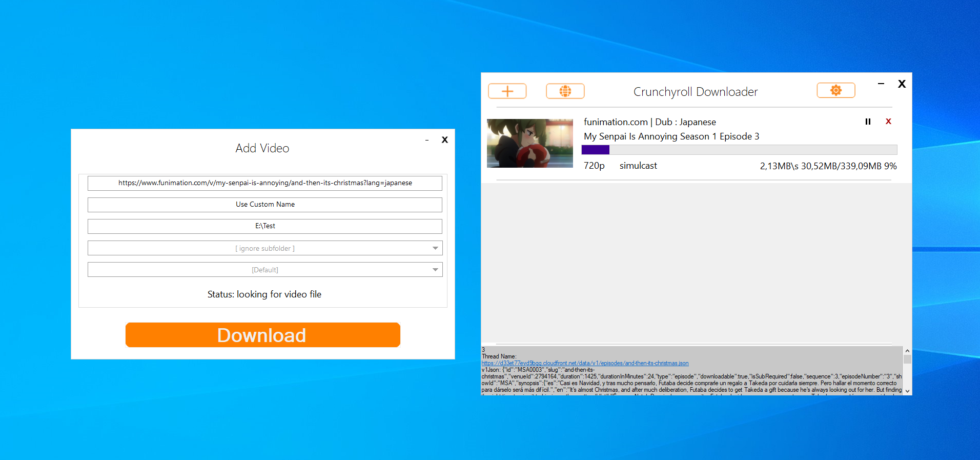Click the Status: looking for video file text
980x460 pixels.
(x=264, y=294)
